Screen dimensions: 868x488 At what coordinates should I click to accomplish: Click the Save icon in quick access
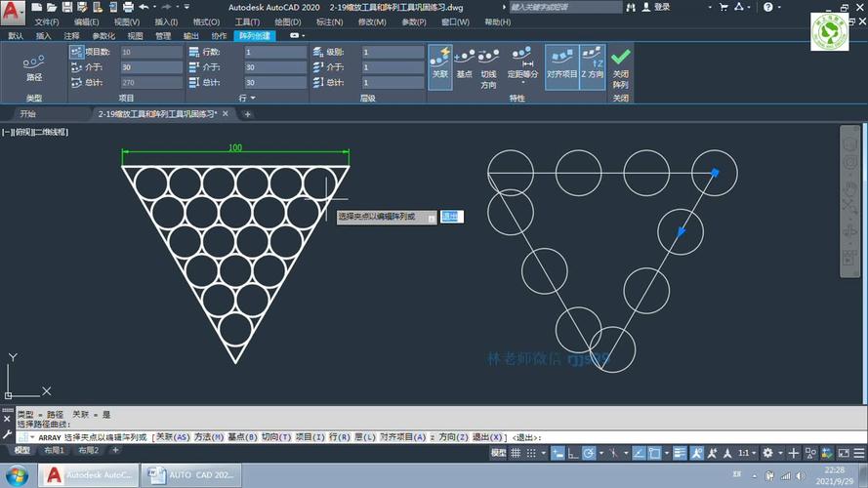pyautogui.click(x=67, y=7)
